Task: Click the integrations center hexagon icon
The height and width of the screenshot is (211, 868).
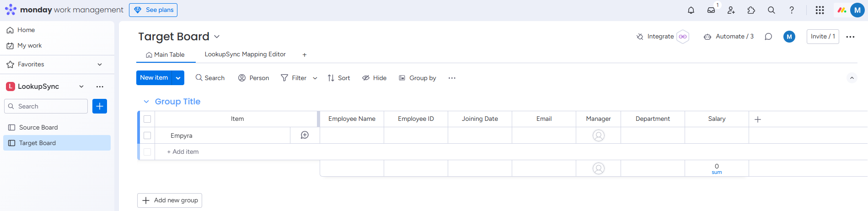Action: [683, 37]
